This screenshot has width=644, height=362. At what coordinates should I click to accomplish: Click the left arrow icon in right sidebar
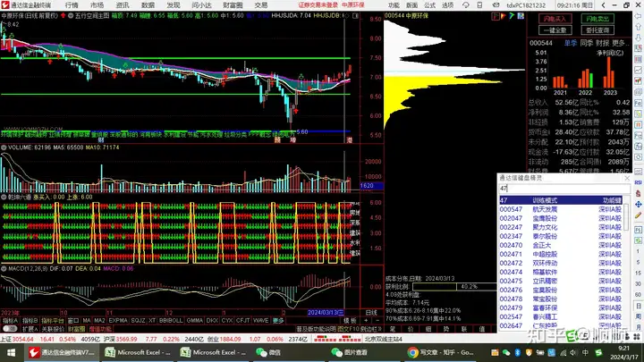pyautogui.click(x=638, y=16)
